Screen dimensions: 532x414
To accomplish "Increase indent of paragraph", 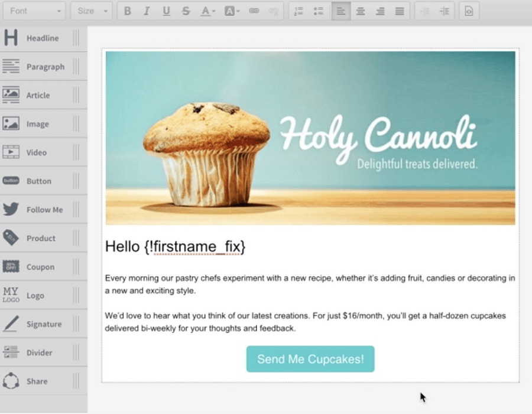I will click(x=445, y=11).
